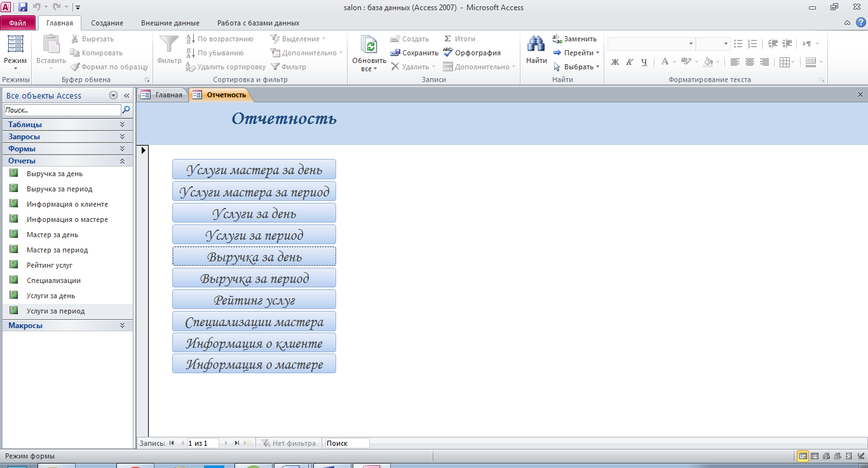Switch to the Внешние данные ribbon tab
Viewport: 868px width, 468px height.
coord(170,23)
